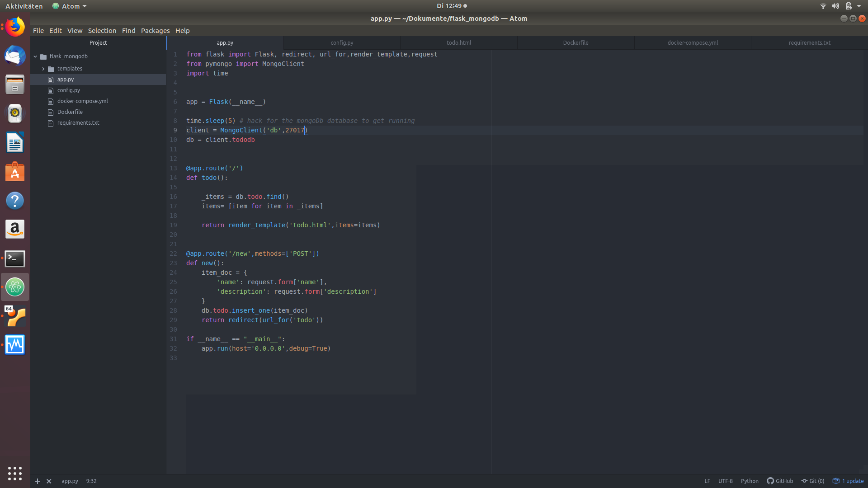Launch Terminal from the dock
The height and width of the screenshot is (488, 868).
click(15, 258)
